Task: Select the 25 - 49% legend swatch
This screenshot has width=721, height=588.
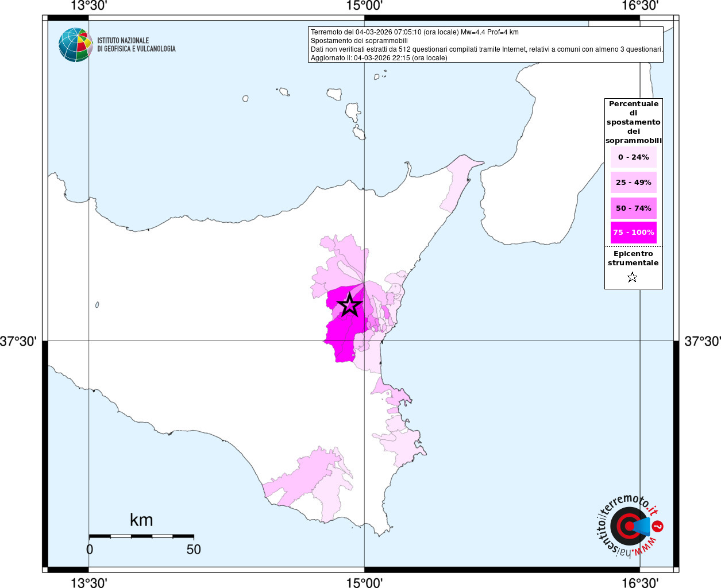Action: point(634,183)
